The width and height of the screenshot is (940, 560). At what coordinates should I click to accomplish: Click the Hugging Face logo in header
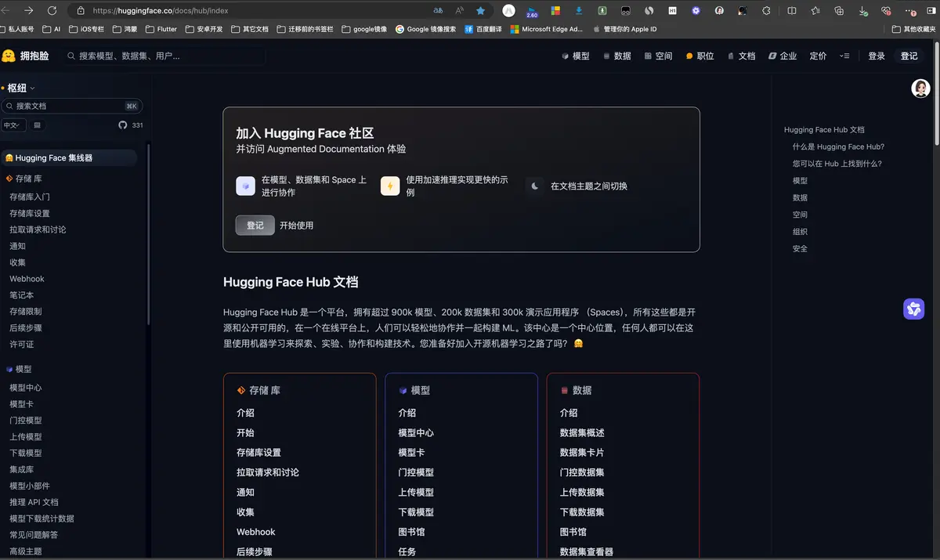(x=9, y=56)
